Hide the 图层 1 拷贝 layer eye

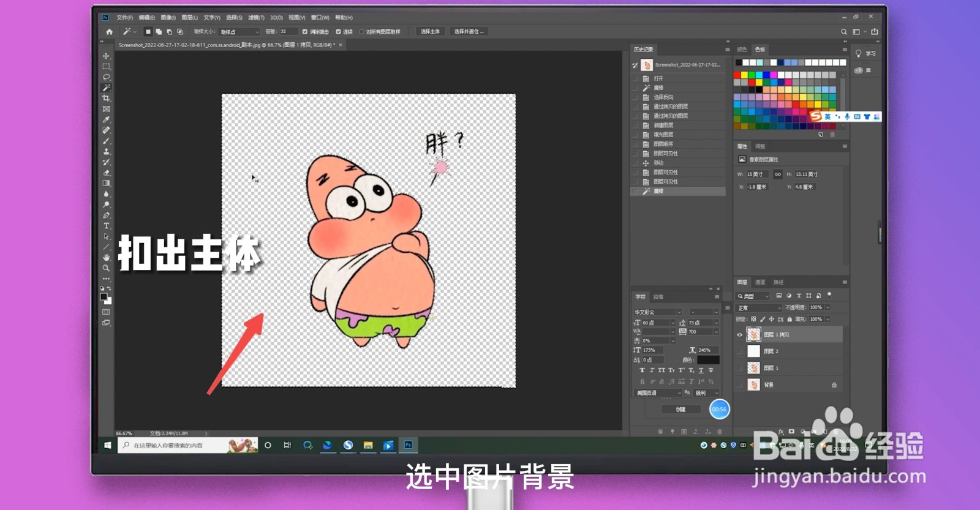(x=739, y=335)
